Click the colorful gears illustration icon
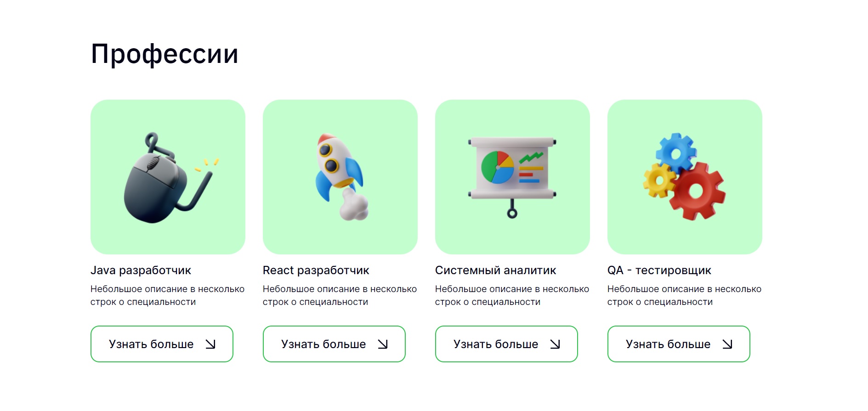Viewport: 868px width, 411px height. coord(684,176)
